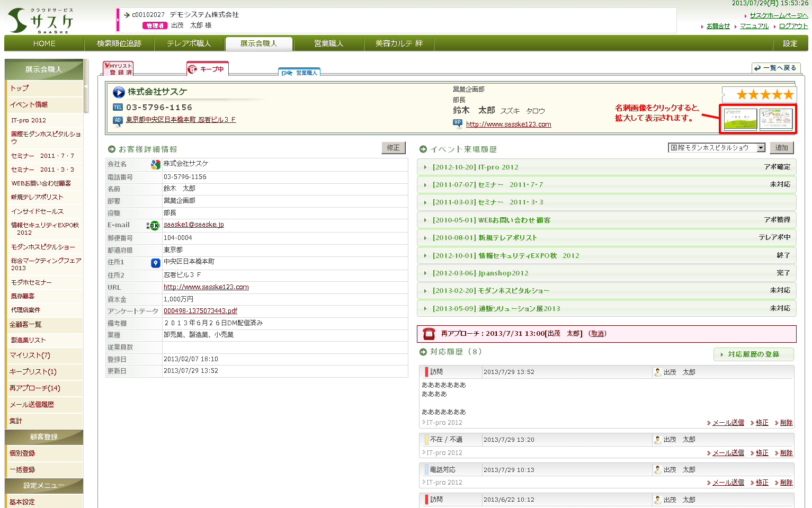Image resolution: width=812 pixels, height=508 pixels.
Task: Click the HP homepage icon under 鈴木 太郎
Action: (x=458, y=123)
